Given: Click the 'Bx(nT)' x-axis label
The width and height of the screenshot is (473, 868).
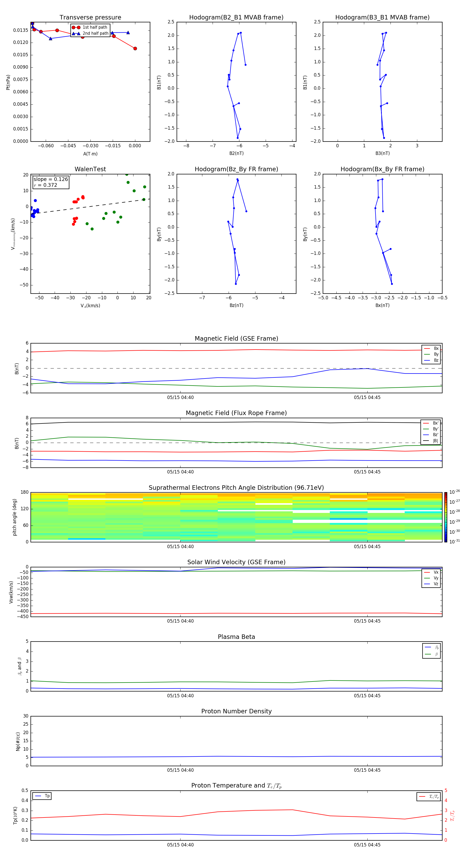Looking at the screenshot, I should point(382,305).
